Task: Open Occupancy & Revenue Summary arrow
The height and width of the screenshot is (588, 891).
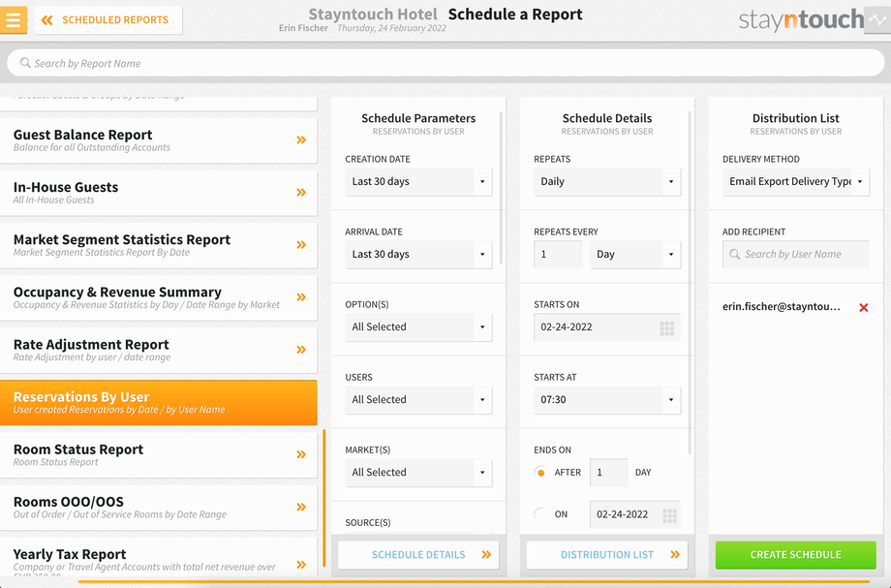Action: [x=301, y=297]
